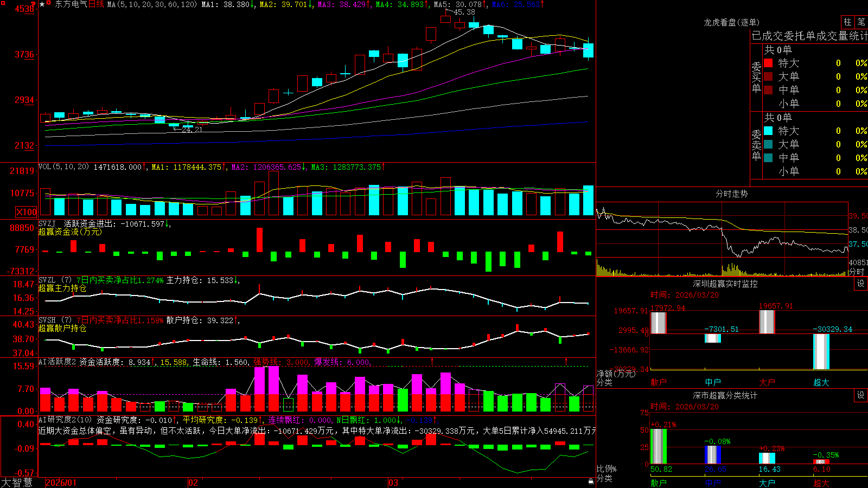Click the 已成交委托单成交量统计 header

[809, 36]
